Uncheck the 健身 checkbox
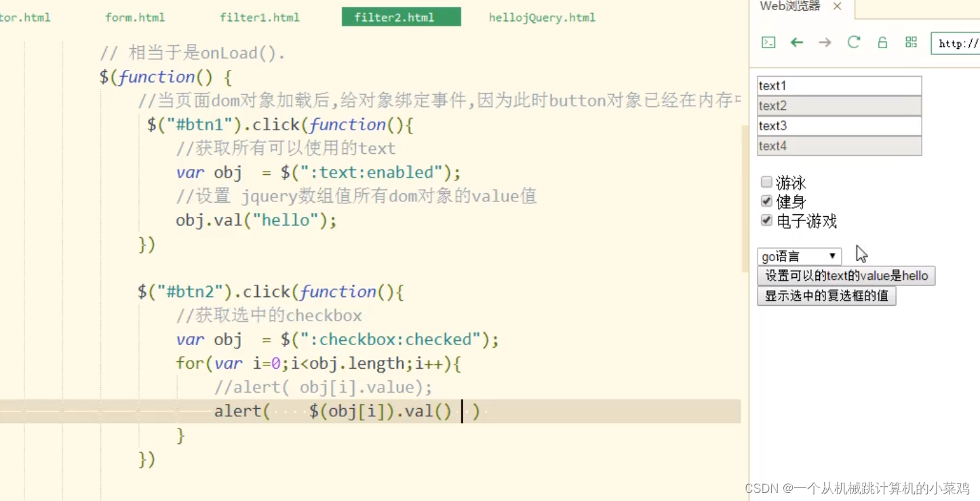This screenshot has height=501, width=980. (766, 201)
